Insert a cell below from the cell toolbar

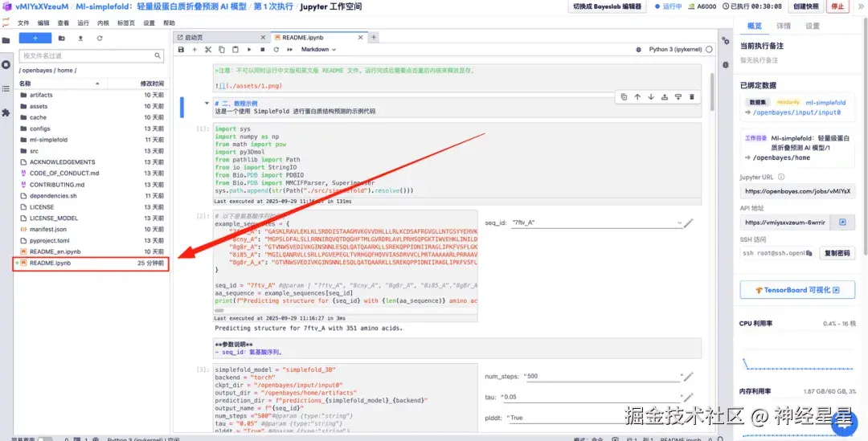pyautogui.click(x=678, y=97)
